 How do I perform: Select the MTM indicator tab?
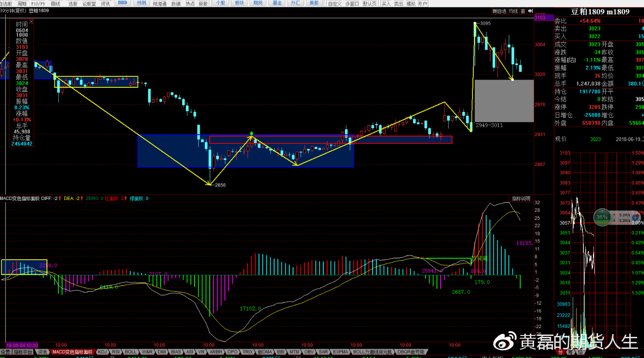295,352
